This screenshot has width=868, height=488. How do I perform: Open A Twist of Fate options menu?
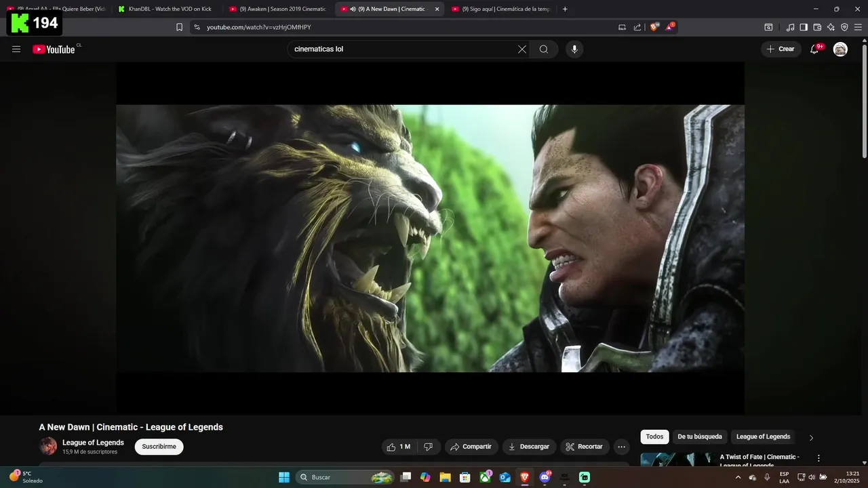818,458
